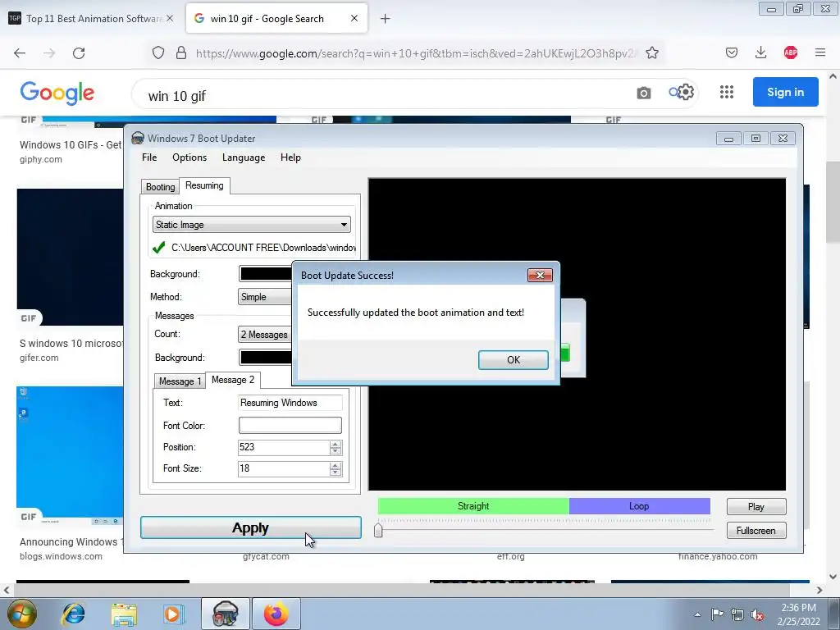840x630 pixels.
Task: Open the Firefox hamburger menu
Action: (x=820, y=52)
